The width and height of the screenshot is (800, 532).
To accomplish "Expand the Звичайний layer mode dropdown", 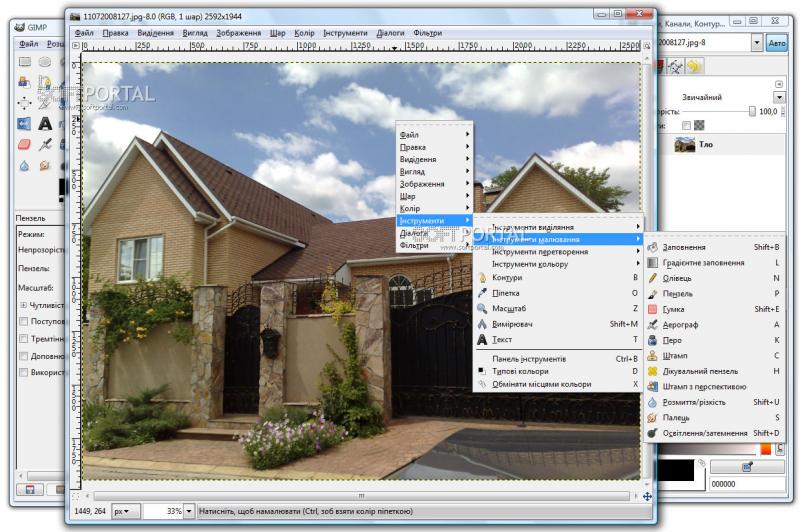I will pyautogui.click(x=779, y=97).
